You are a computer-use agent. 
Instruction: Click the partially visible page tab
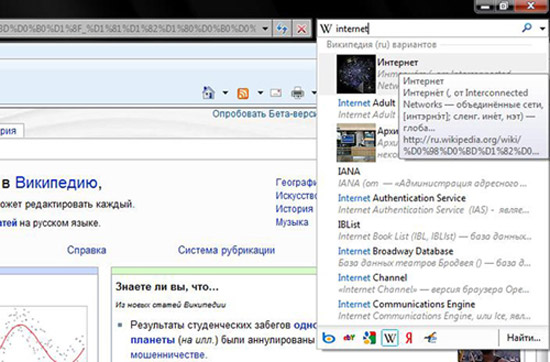(11, 131)
